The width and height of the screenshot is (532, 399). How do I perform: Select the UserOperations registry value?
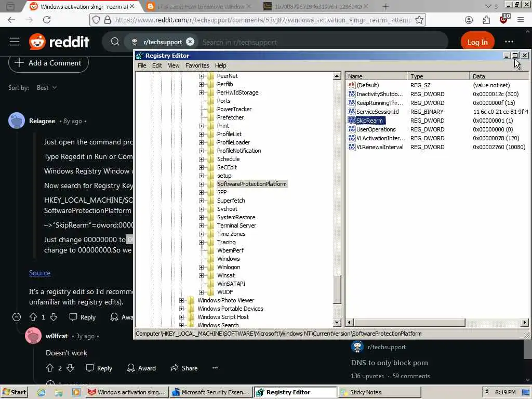point(376,129)
